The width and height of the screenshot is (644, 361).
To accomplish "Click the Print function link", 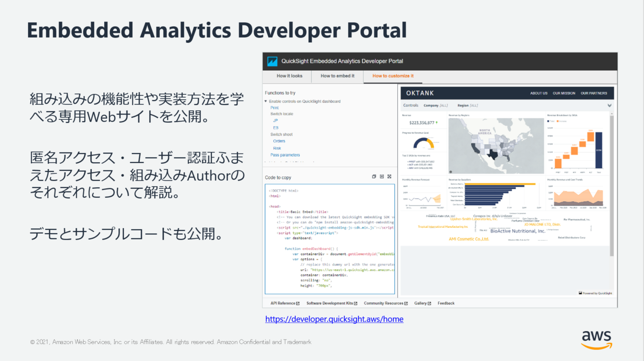I will click(x=274, y=108).
